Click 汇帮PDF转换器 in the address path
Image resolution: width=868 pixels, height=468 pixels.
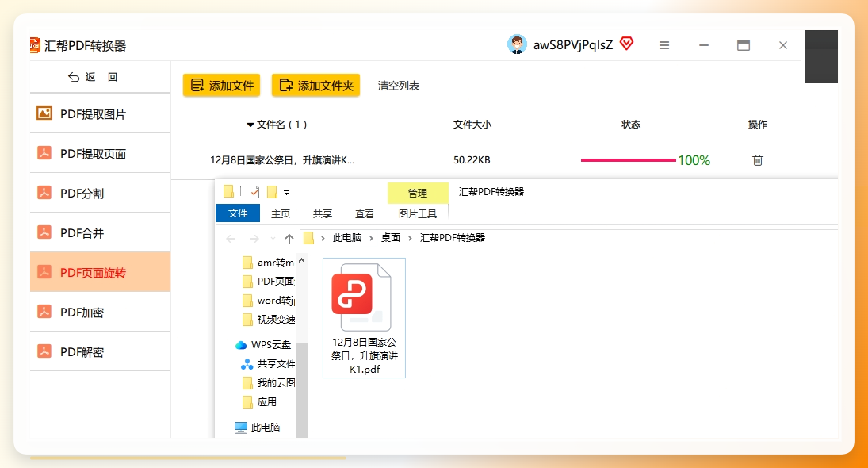(453, 238)
